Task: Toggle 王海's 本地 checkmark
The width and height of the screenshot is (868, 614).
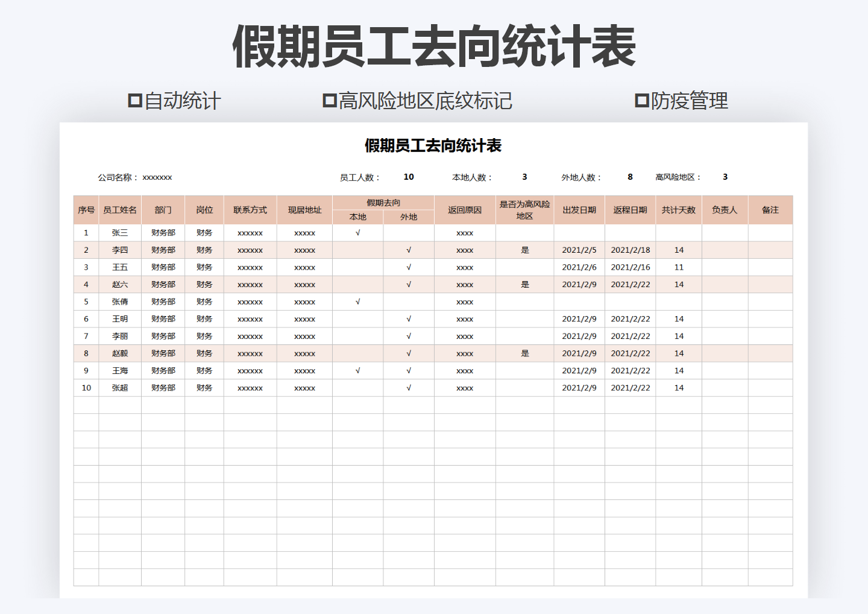Action: 357,371
